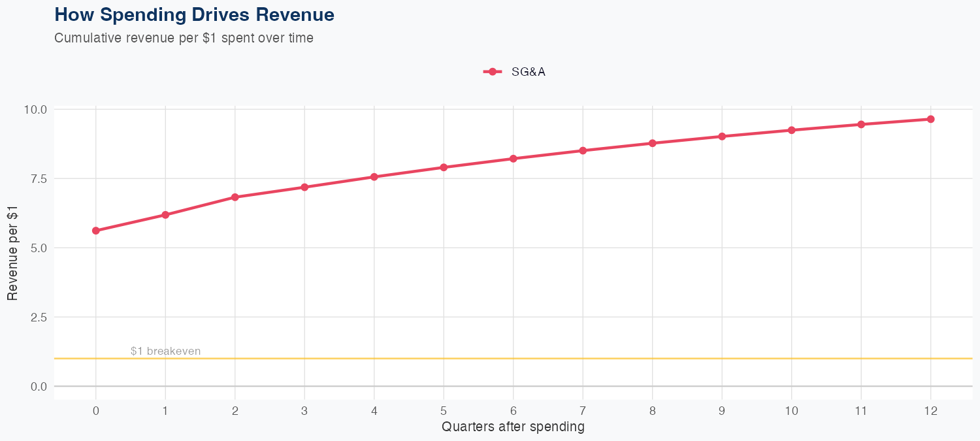Select the data point at quarter 4
980x441 pixels.
pos(374,177)
